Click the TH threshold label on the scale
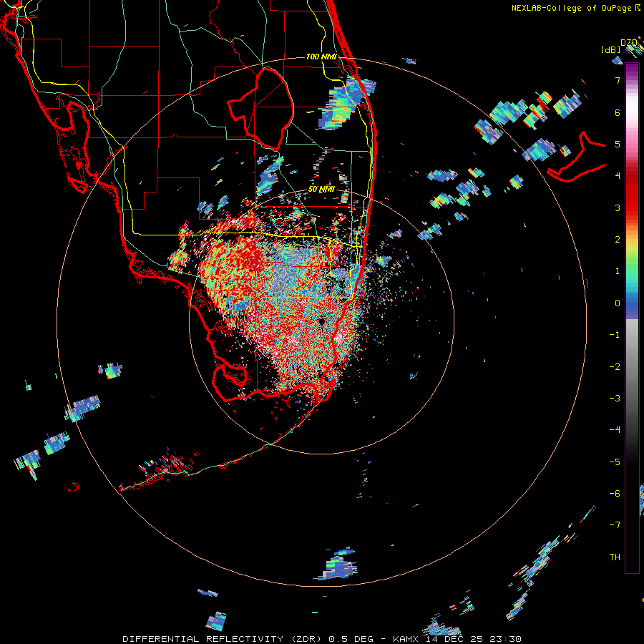This screenshot has width=644, height=644. tap(615, 557)
